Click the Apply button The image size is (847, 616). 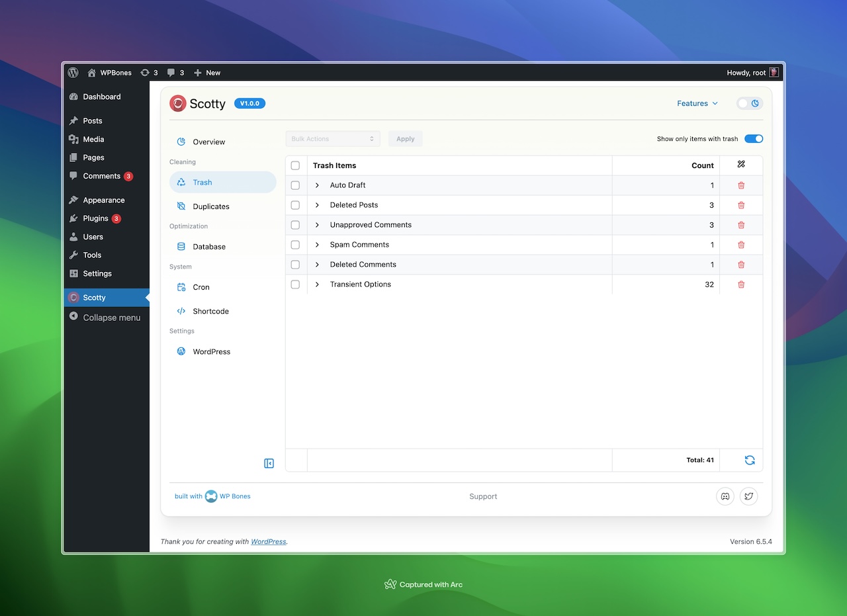(406, 139)
